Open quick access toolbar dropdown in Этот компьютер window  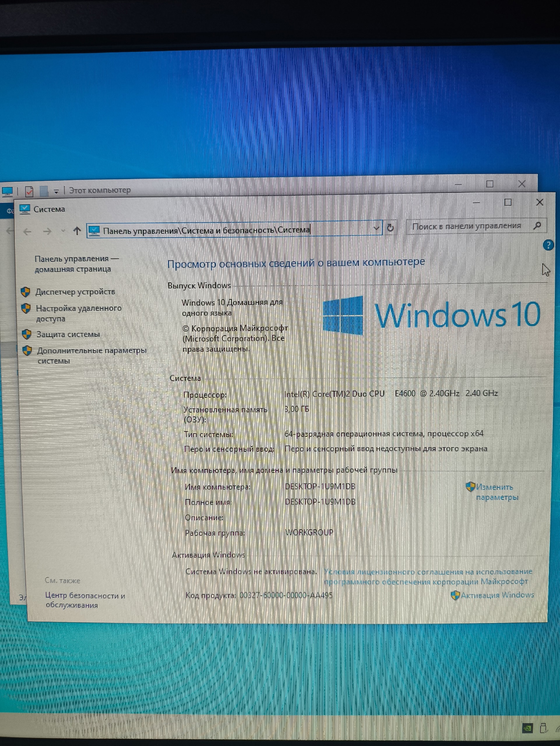pos(56,191)
